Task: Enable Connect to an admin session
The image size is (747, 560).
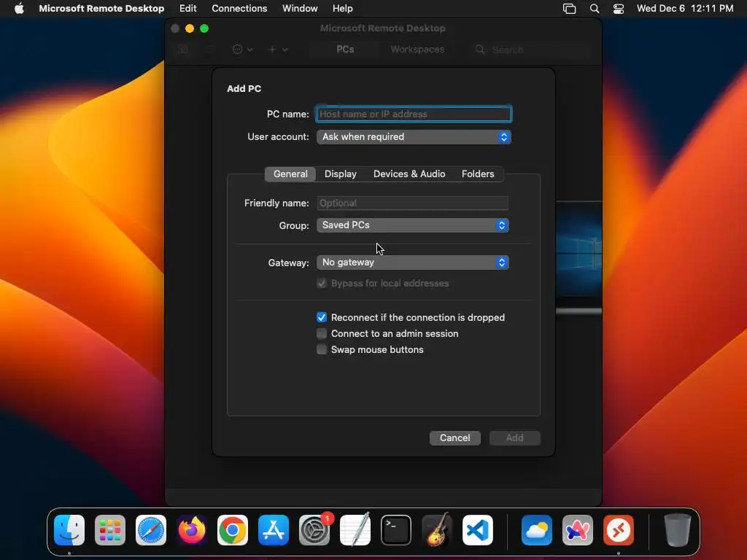Action: point(322,333)
